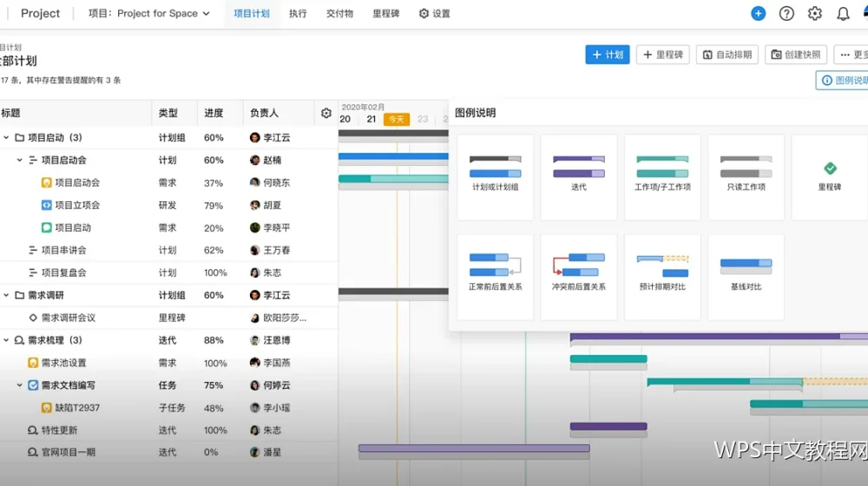Screen dimensions: 868x486
Task: Click the 标题 column header
Action: (x=11, y=113)
